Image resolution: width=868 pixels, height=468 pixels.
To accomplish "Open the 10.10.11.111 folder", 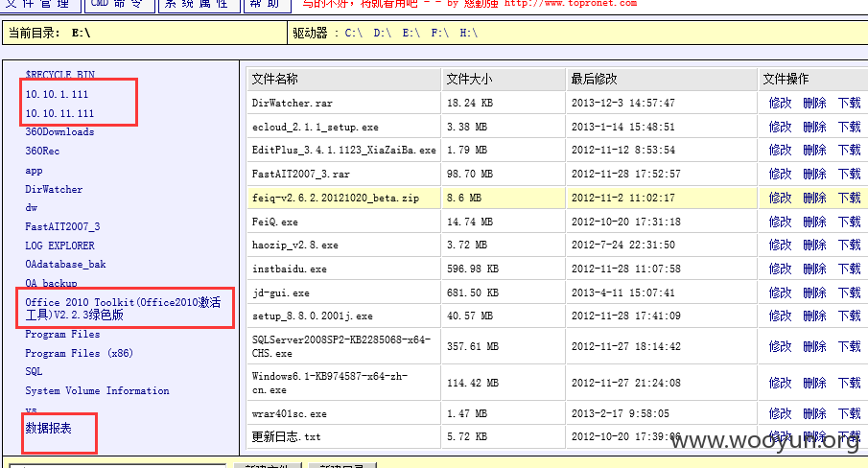I will point(59,114).
